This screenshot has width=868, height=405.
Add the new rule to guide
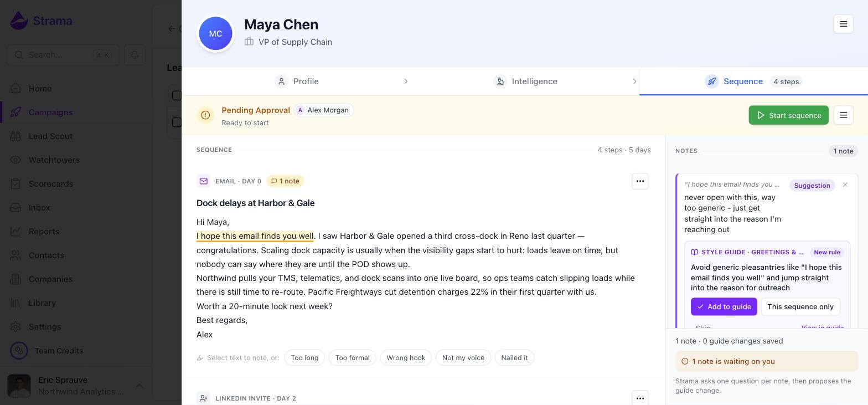[724, 307]
